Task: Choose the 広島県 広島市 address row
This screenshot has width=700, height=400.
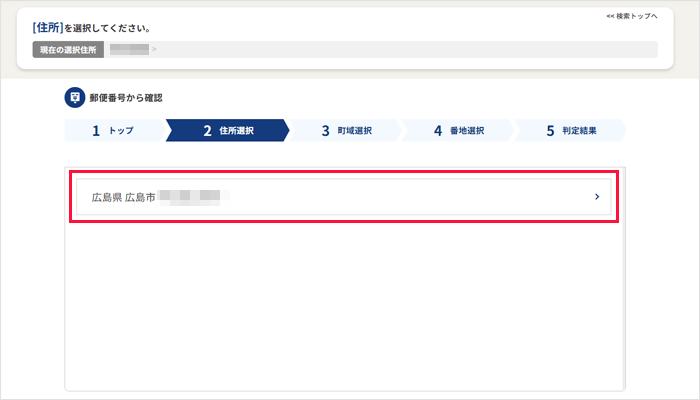Action: coord(344,197)
